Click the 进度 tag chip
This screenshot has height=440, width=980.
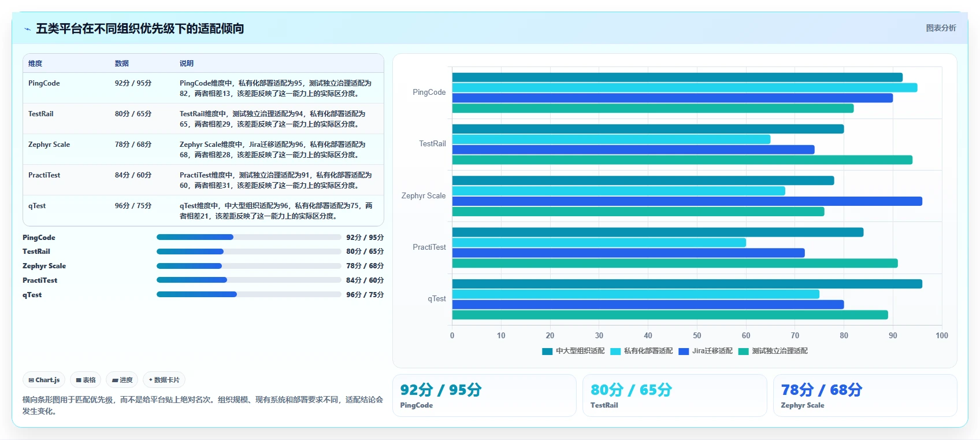[122, 380]
